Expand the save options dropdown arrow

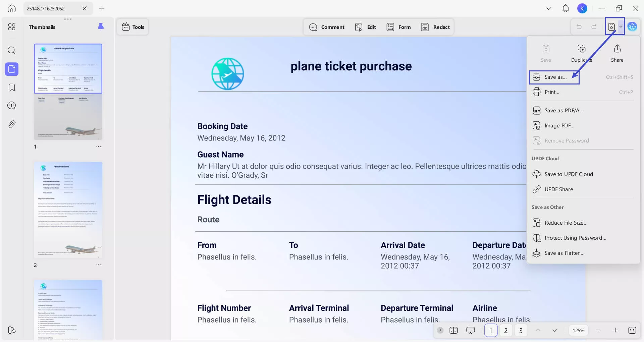(621, 27)
